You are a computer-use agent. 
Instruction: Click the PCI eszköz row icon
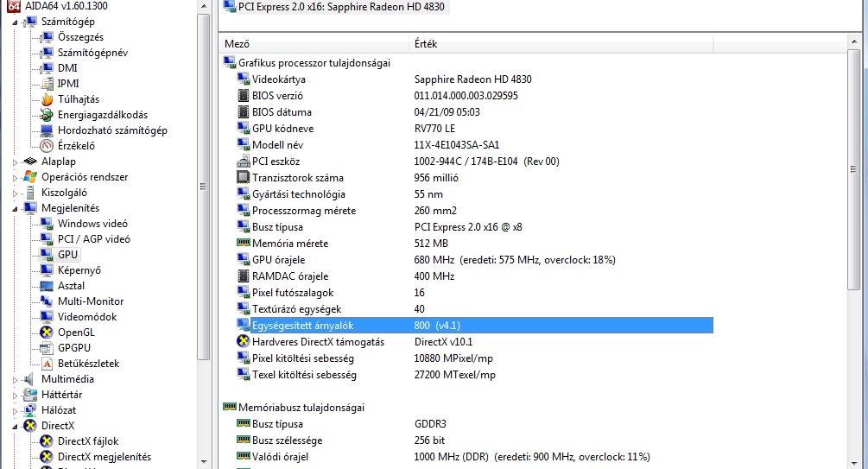pyautogui.click(x=243, y=162)
